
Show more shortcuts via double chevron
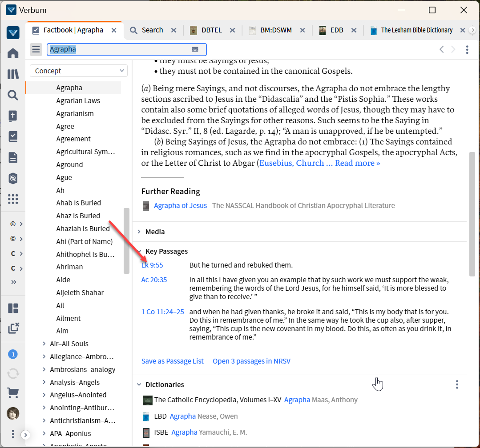13,282
